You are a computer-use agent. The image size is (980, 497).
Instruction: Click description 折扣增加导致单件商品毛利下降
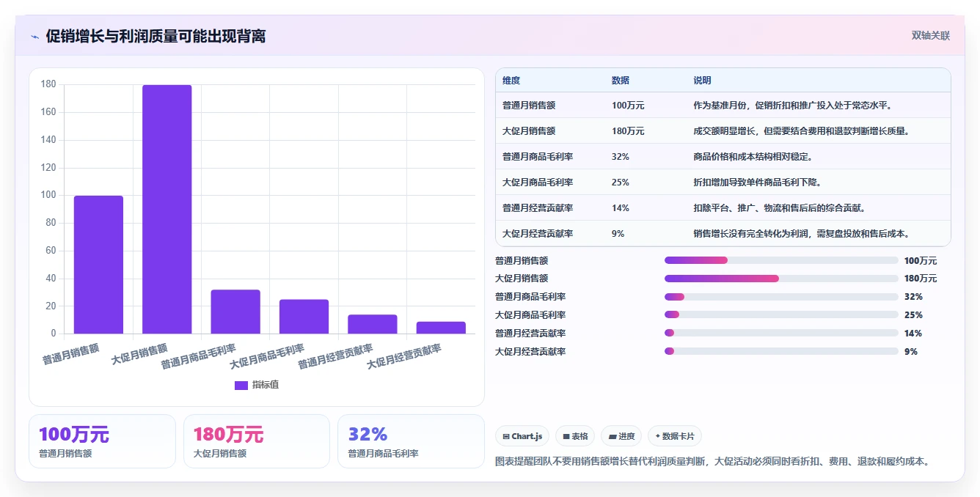(x=760, y=183)
